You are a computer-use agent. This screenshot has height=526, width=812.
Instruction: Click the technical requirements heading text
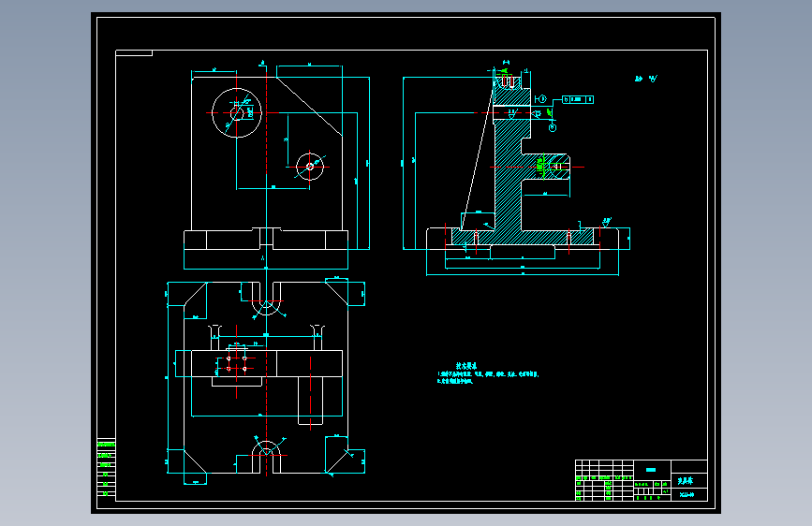coord(466,366)
